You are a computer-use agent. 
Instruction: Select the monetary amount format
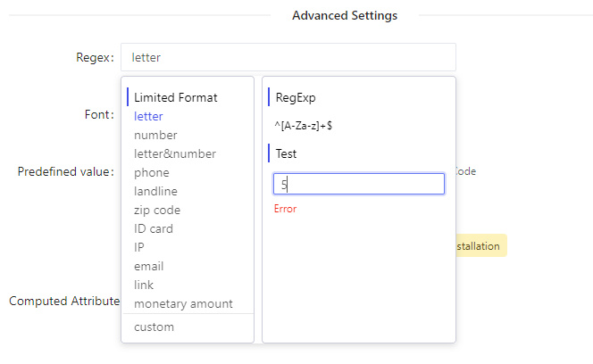(x=183, y=303)
